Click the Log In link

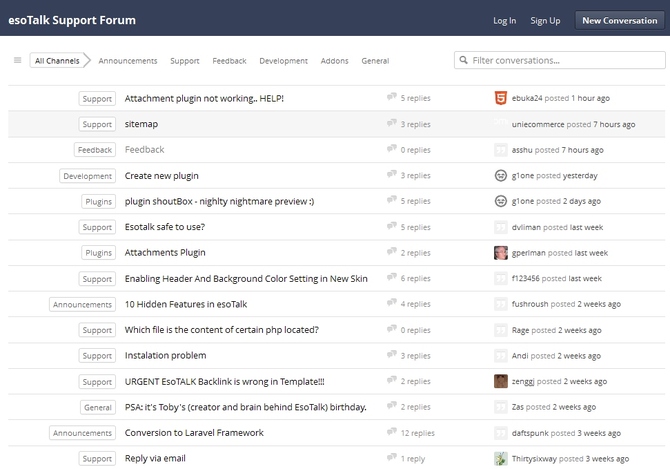(x=504, y=21)
